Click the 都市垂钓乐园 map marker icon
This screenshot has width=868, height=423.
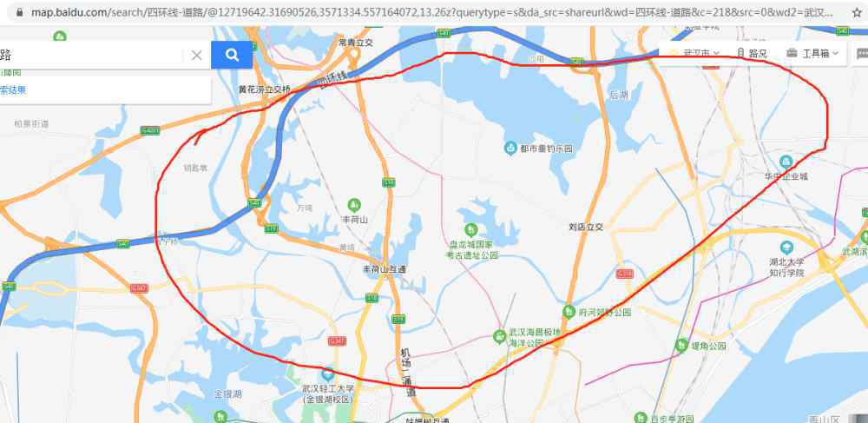click(x=510, y=148)
